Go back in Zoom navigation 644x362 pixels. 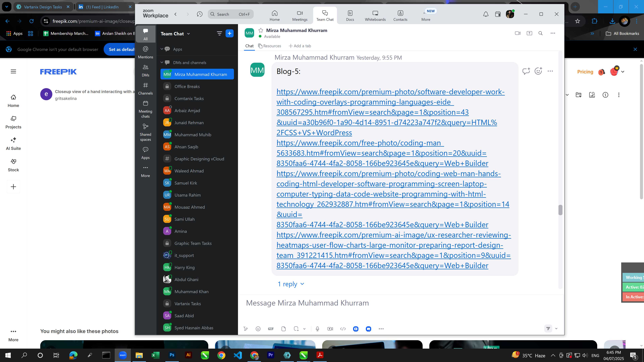[x=175, y=14]
